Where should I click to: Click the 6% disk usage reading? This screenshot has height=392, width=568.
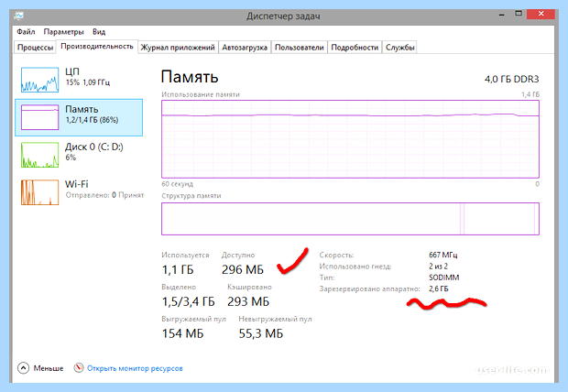coord(71,158)
